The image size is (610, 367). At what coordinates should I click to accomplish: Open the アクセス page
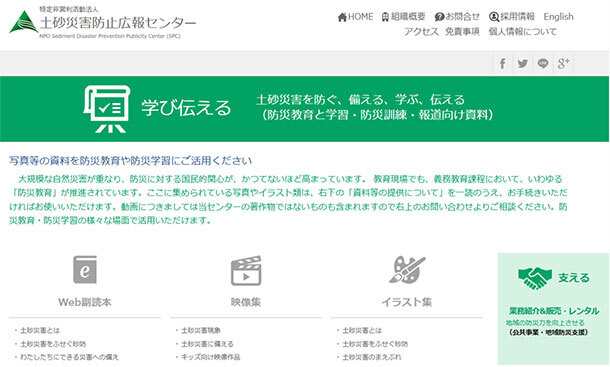421,32
